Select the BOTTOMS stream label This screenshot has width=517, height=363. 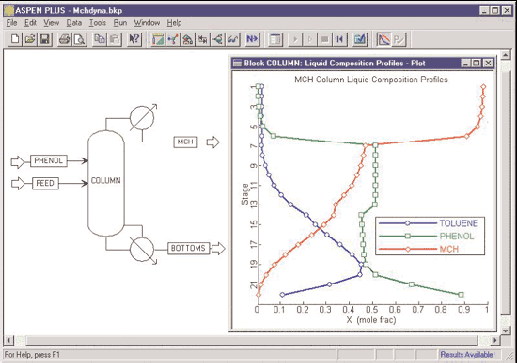click(188, 248)
